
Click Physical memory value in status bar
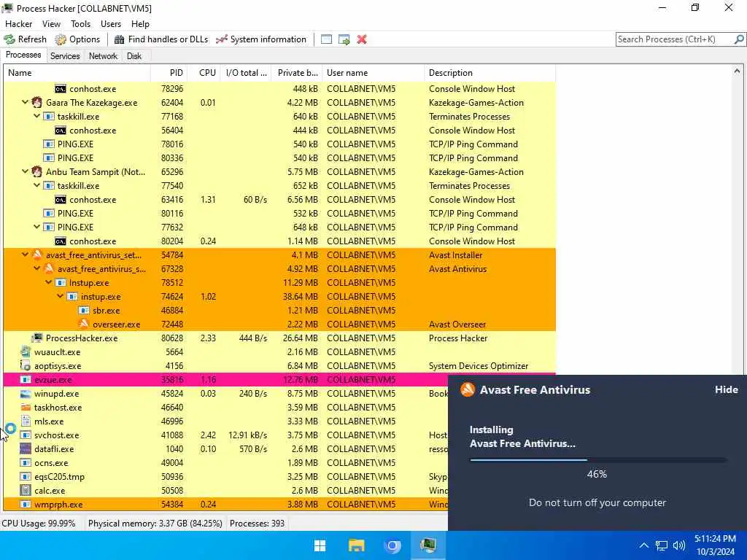pyautogui.click(x=155, y=524)
